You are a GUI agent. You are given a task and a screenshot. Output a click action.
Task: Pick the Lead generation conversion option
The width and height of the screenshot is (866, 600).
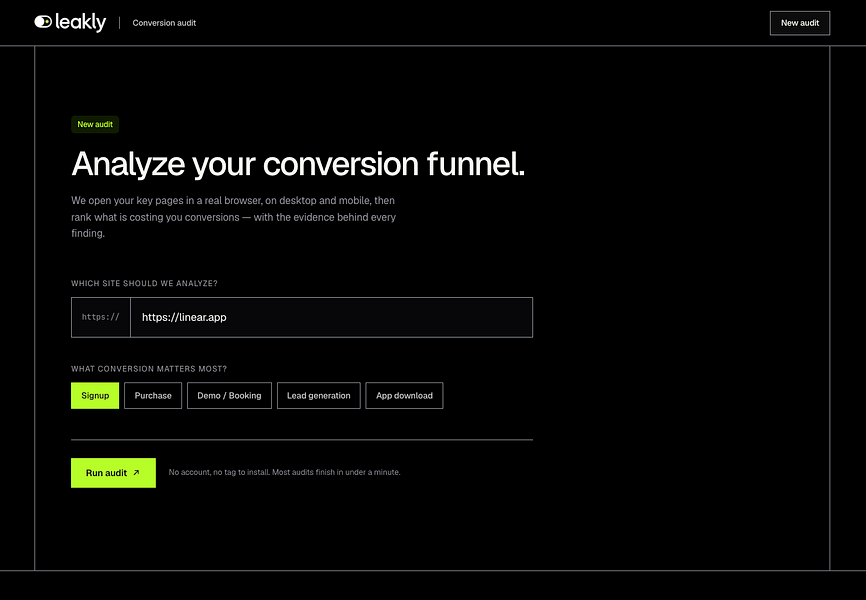pos(319,396)
